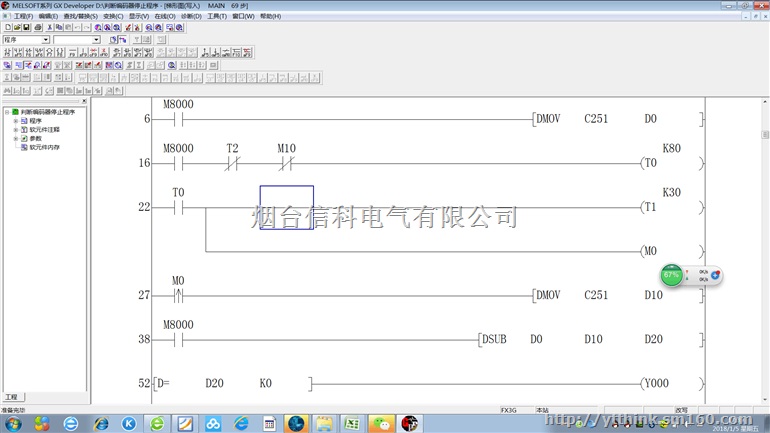Select 参数 item in project tree

coord(35,138)
